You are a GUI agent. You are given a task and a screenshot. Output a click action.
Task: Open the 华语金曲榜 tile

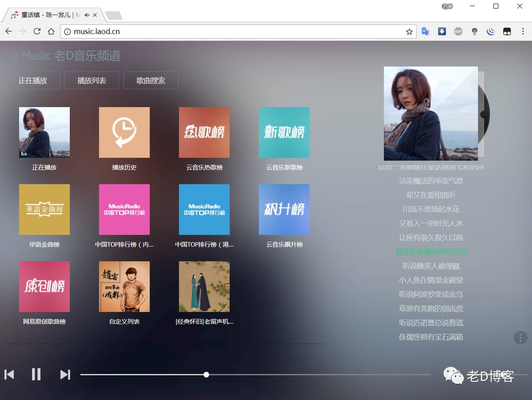click(x=44, y=209)
